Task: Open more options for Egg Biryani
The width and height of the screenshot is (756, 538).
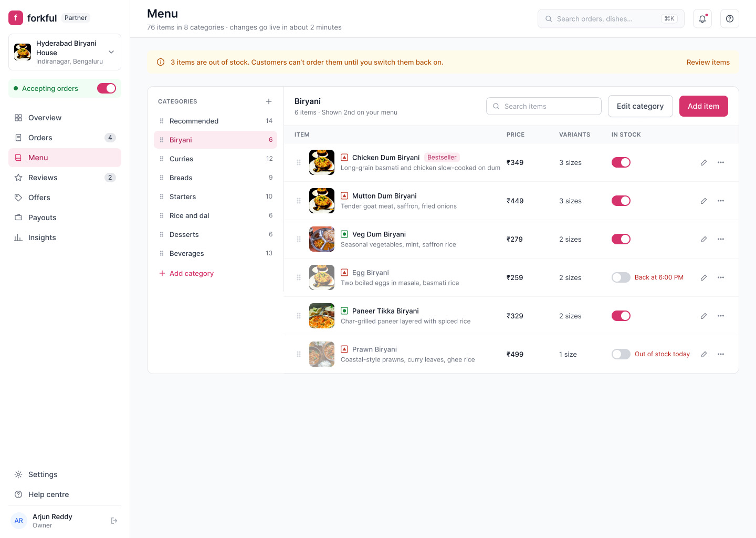Action: pos(721,277)
